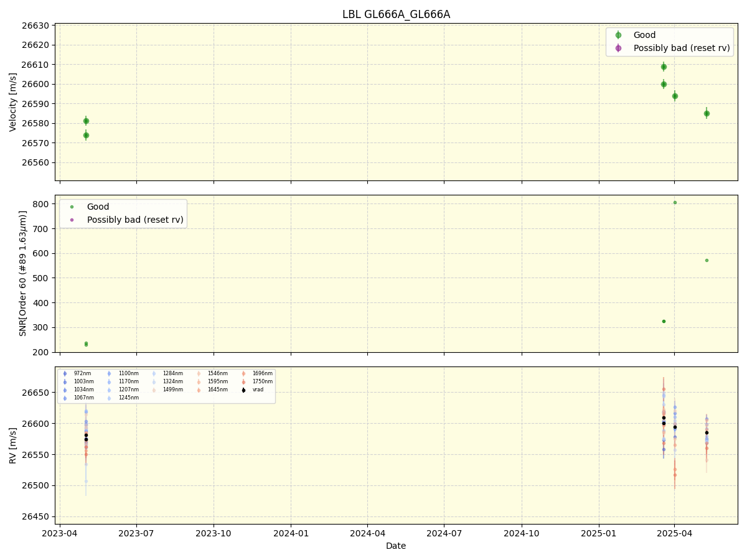This screenshot has width=747, height=560.
Task: Click the 1499nm legend text
Action: coord(173,390)
